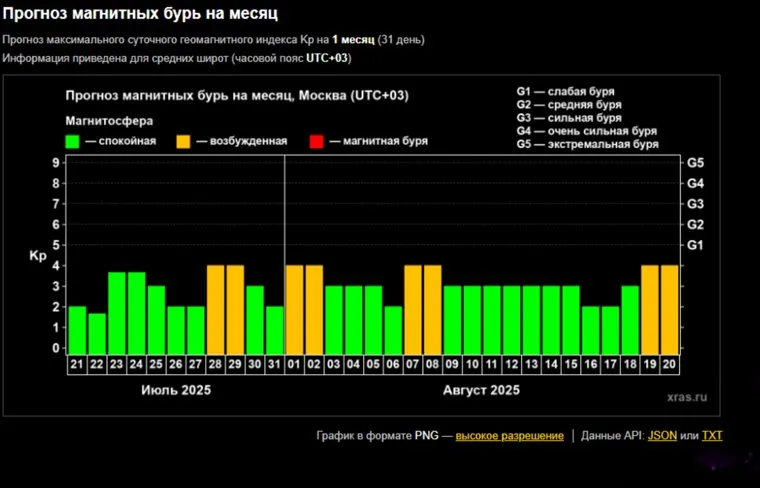Click the 'Август 2025' month label
The image size is (760, 488).
point(481,390)
